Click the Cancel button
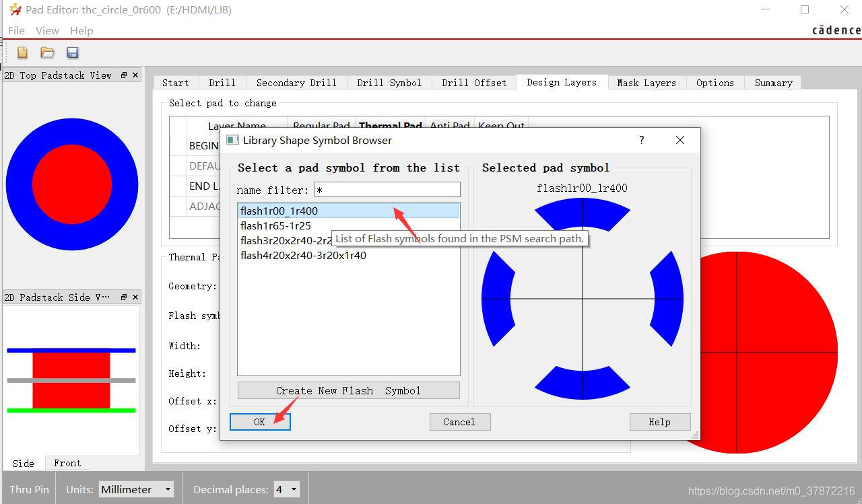862x504 pixels. tap(459, 422)
